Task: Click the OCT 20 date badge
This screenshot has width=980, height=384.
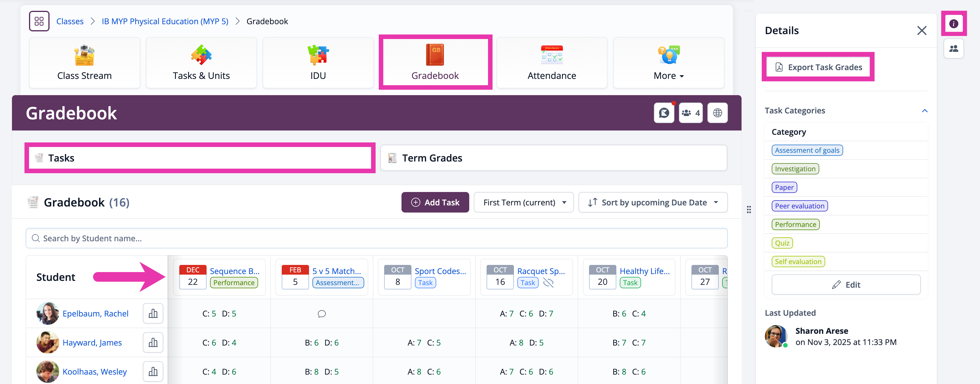Action: tap(603, 277)
